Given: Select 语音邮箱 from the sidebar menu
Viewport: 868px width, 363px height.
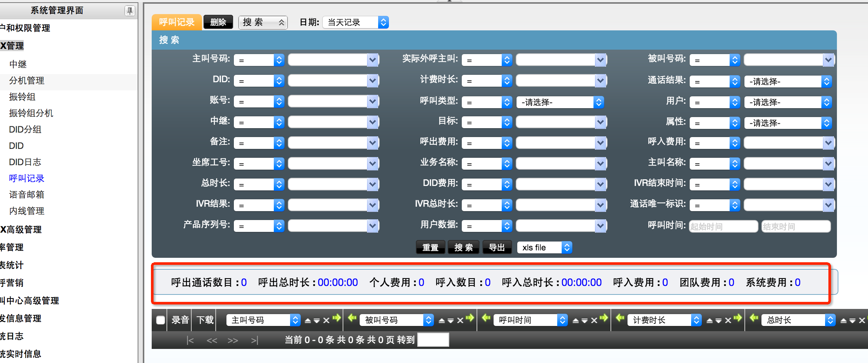Looking at the screenshot, I should tap(27, 195).
